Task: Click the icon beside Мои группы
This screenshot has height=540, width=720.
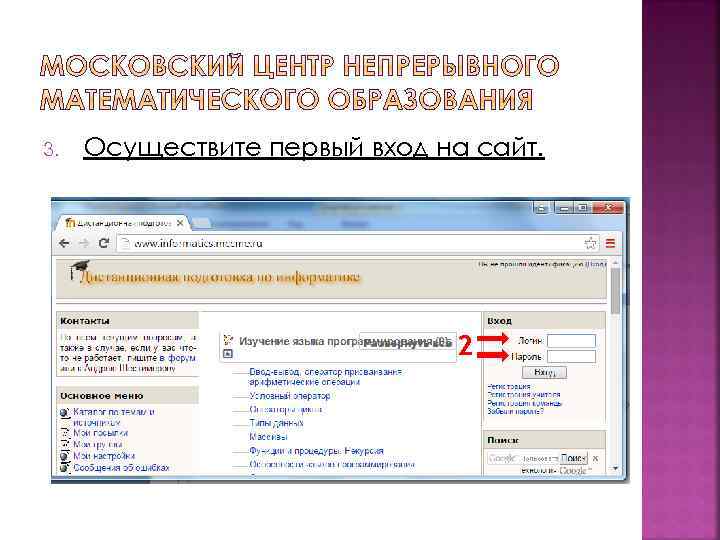Action: point(65,444)
